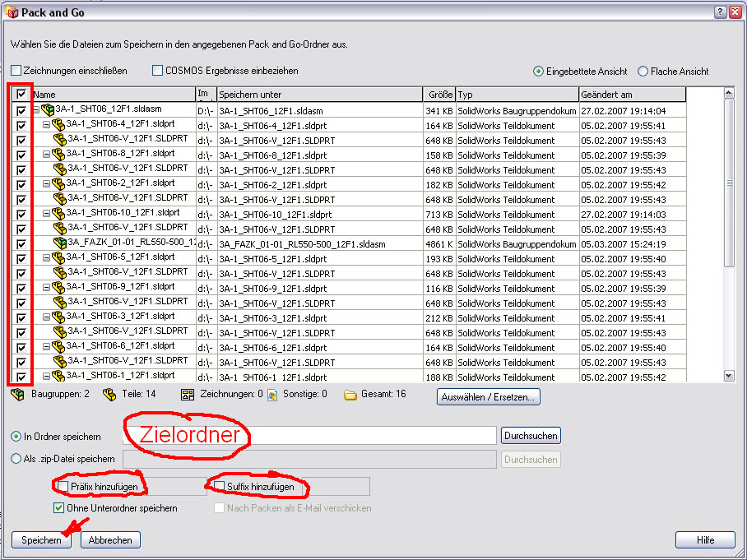
Task: Click the Sonstige summary file icon
Action: coord(272,395)
